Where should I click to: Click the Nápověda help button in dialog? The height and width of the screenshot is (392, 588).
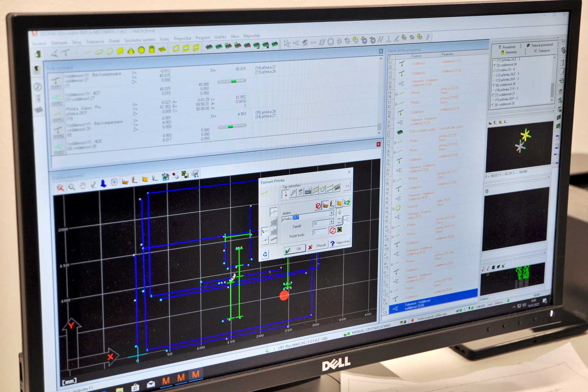(x=340, y=243)
